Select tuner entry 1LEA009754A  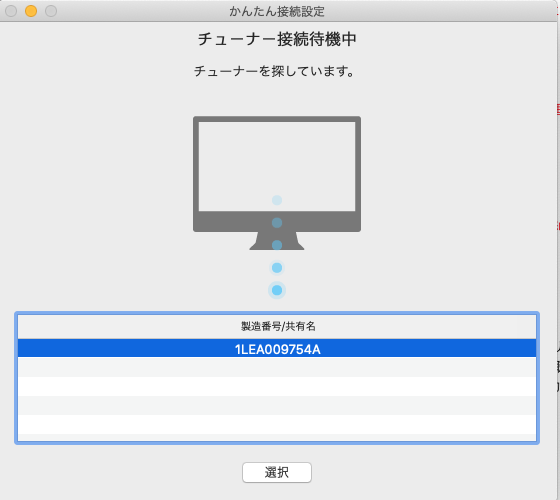pyautogui.click(x=277, y=348)
